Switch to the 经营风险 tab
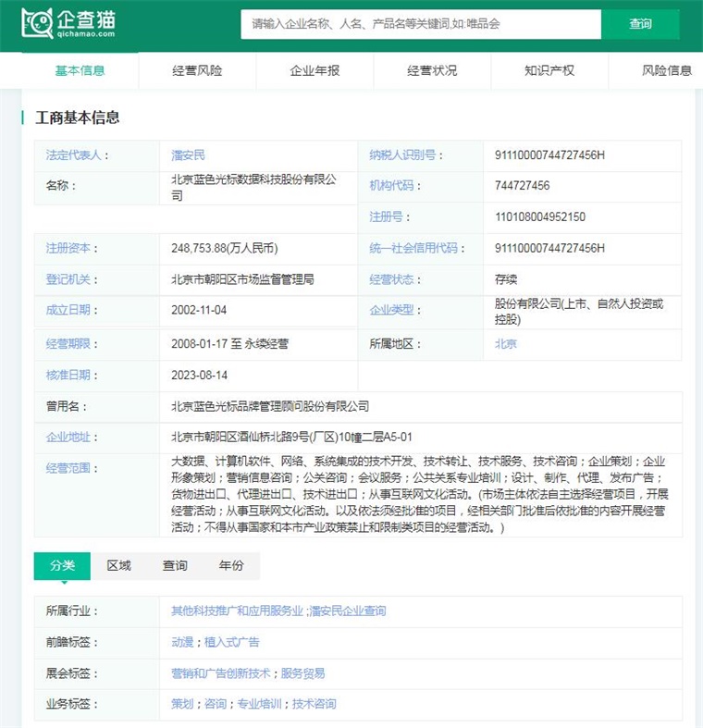Screen dimensions: 703x728 (197, 70)
